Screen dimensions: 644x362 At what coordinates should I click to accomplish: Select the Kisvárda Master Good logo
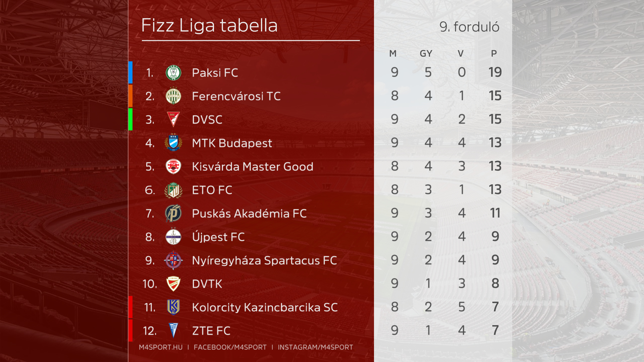pos(173,167)
